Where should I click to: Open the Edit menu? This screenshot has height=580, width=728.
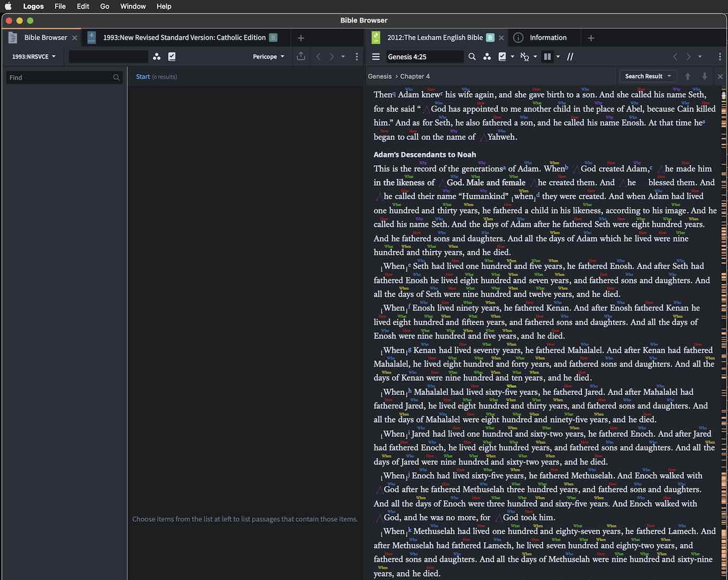pos(83,6)
